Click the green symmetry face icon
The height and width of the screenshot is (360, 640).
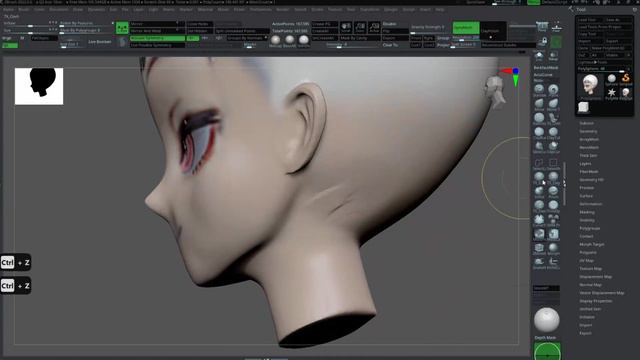coord(122,28)
